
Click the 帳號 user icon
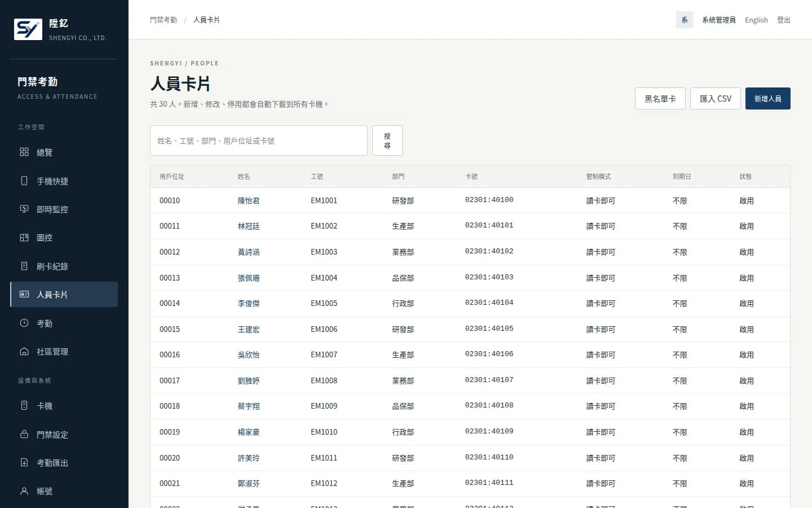(24, 491)
